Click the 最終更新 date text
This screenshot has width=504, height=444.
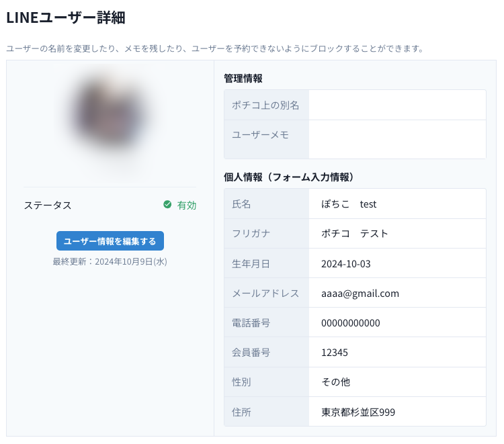tap(110, 262)
